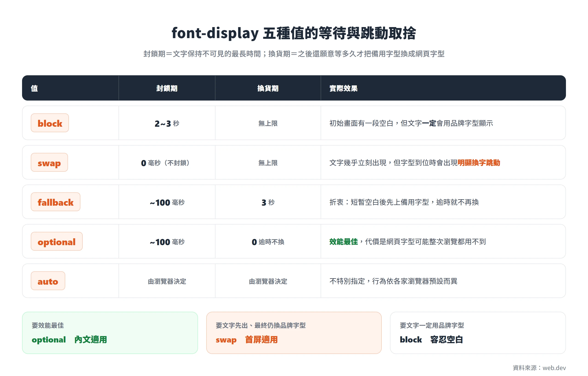Click the 'fallback' value badge
Image resolution: width=588 pixels, height=376 pixels.
(55, 202)
